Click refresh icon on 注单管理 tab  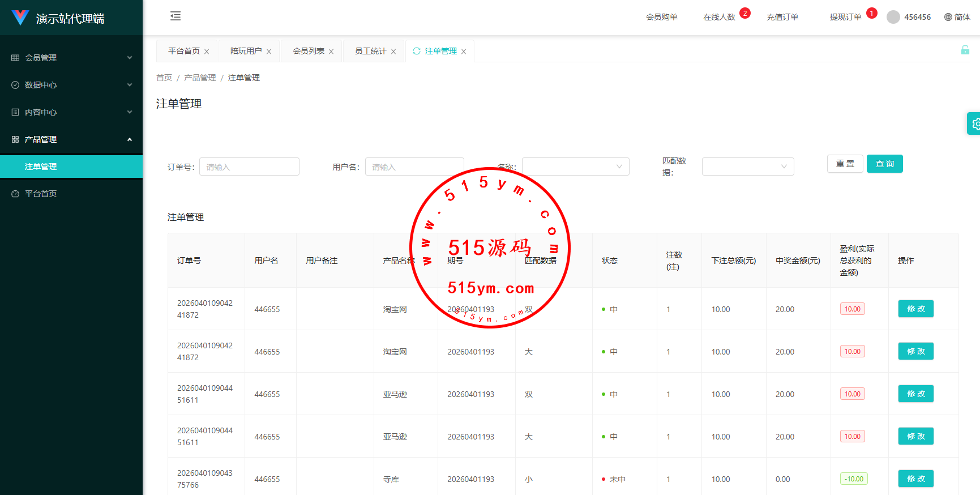tap(417, 51)
